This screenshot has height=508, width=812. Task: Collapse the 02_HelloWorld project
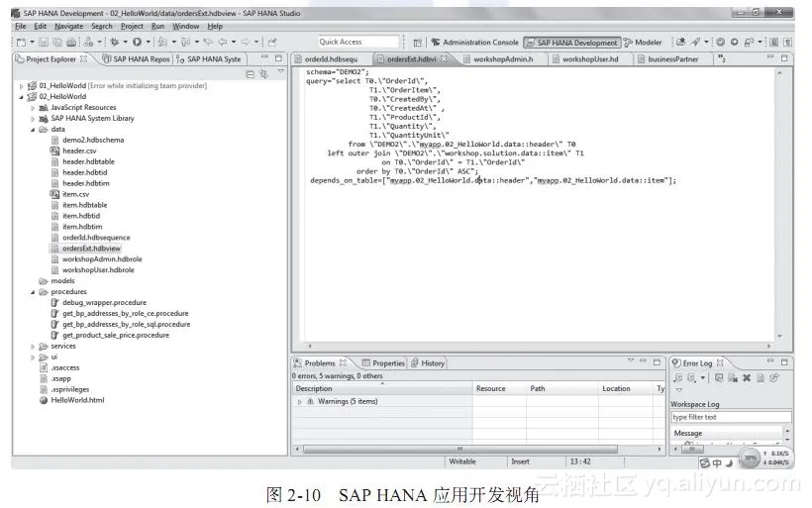pyautogui.click(x=21, y=97)
